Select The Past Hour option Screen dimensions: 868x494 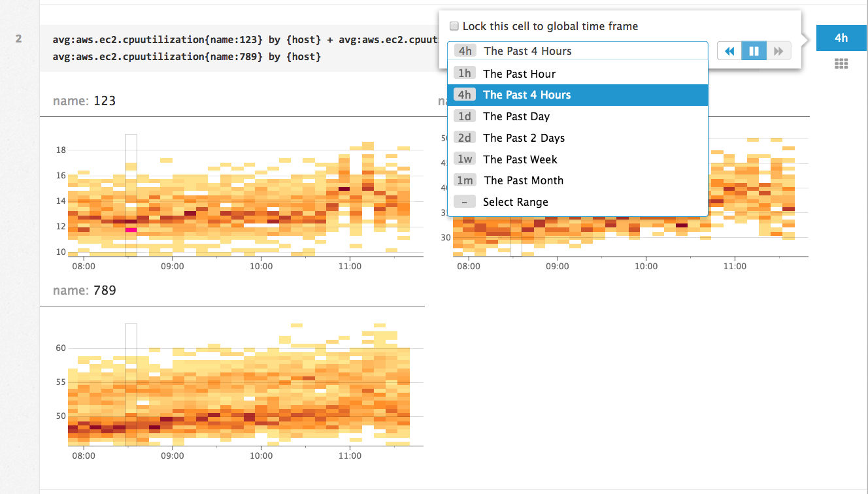click(x=519, y=74)
